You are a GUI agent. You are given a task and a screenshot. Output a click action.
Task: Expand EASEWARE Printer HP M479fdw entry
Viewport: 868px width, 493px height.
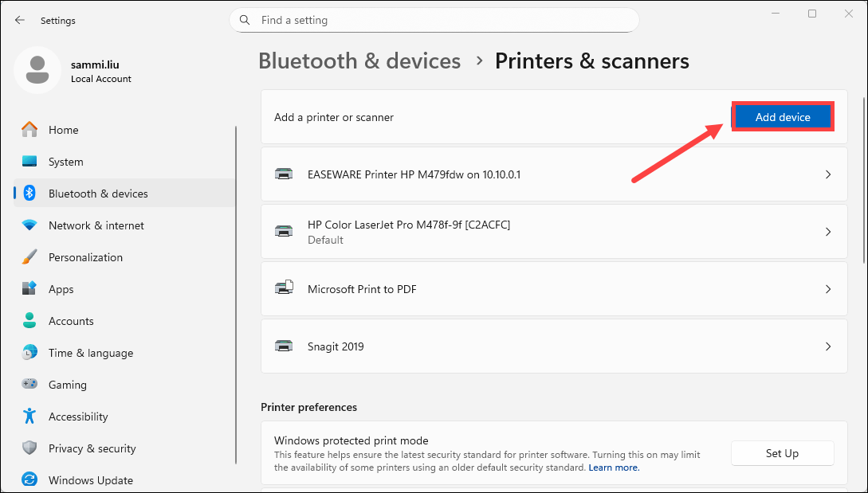click(x=827, y=174)
